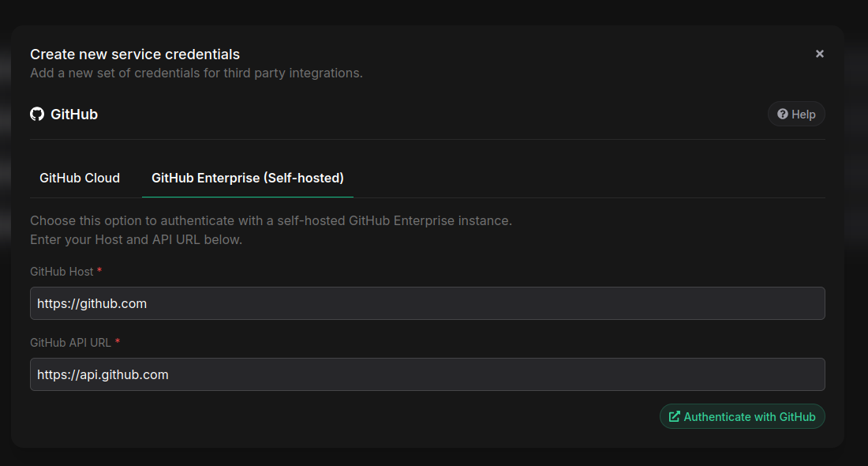Click the GitHub Octocat logo icon
The height and width of the screenshot is (466, 868).
37,115
